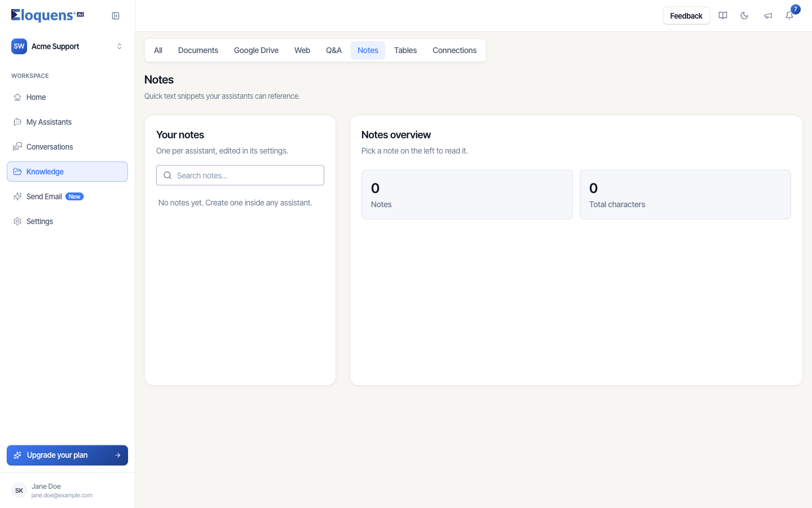
Task: Click the Settings gear icon
Action: tap(17, 221)
